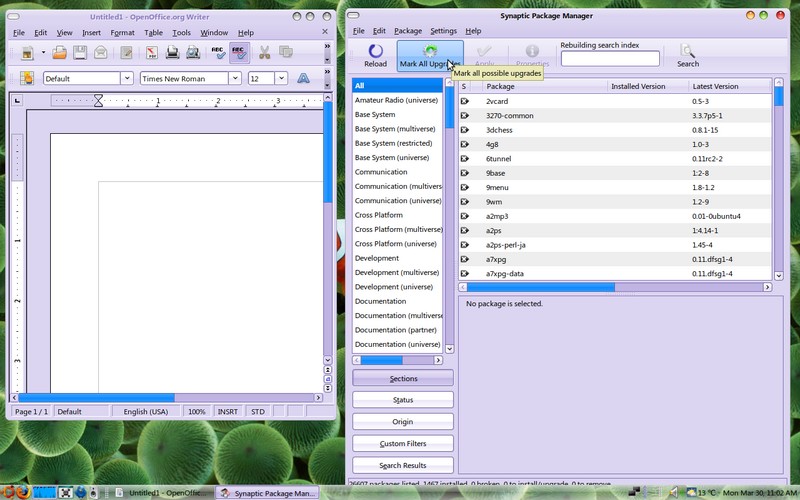800x500 pixels.
Task: Open the Insert menu in Writer
Action: point(91,33)
